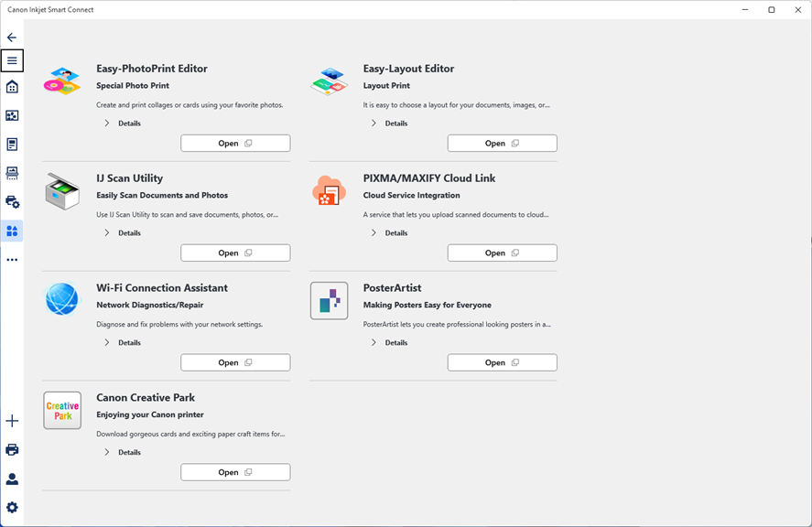This screenshot has height=527, width=812.
Task: Expand Details for PosterArtist
Action: point(389,343)
